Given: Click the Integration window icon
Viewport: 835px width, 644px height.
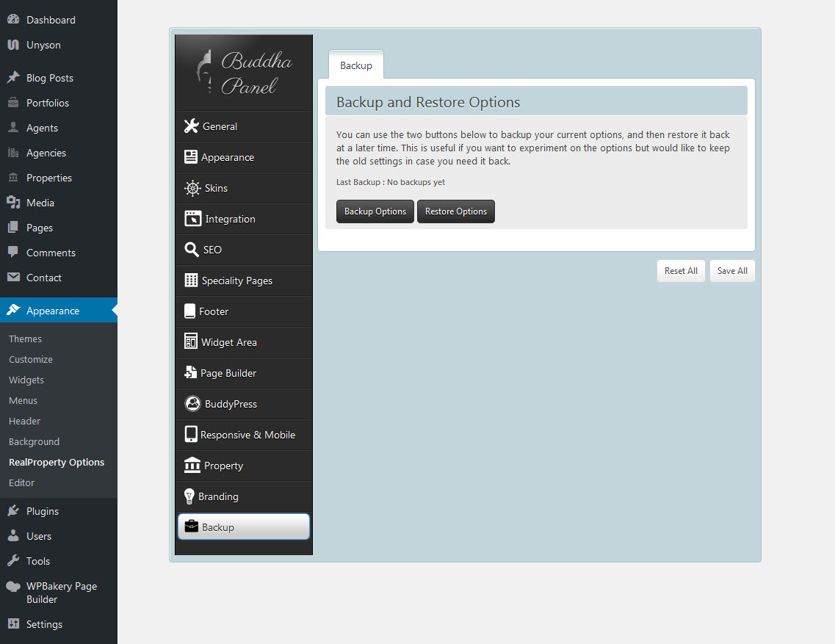Looking at the screenshot, I should (192, 219).
